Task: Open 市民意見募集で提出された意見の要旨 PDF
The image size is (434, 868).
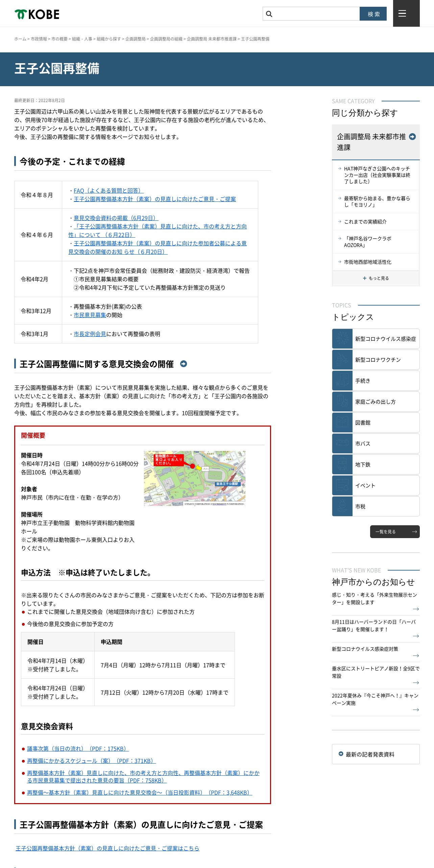Action: pos(143,777)
